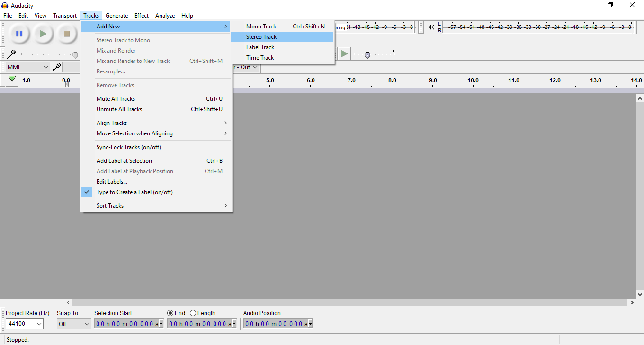This screenshot has height=345, width=644.
Task: Add a new Time Track
Action: coord(282,58)
